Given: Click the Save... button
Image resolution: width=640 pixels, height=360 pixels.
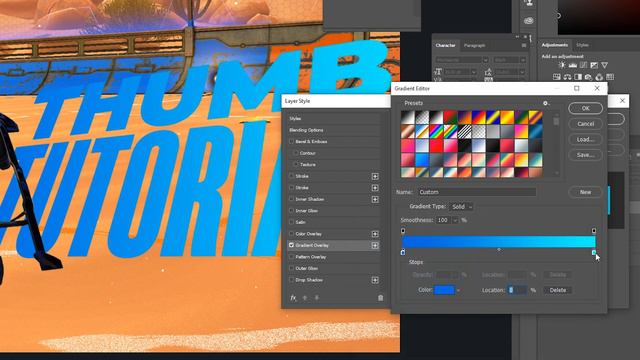Looking at the screenshot, I should (585, 155).
